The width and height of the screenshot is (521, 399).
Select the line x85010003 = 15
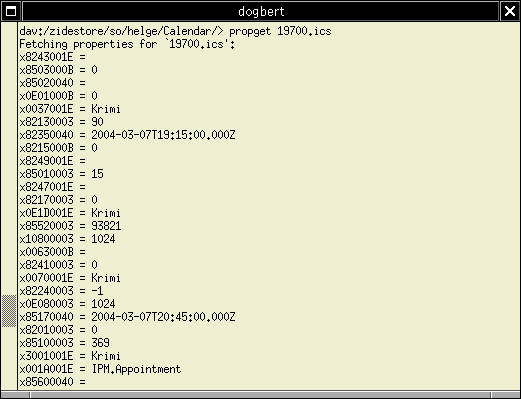61,174
